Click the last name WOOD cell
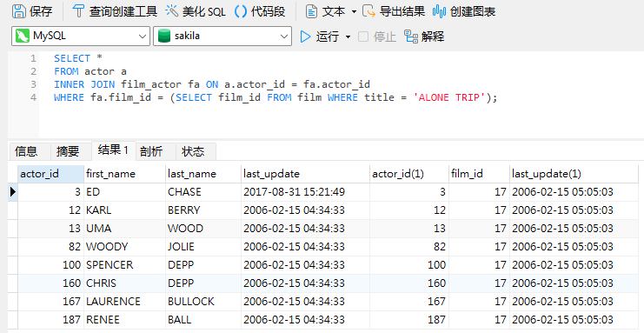The height and width of the screenshot is (333, 644). [x=203, y=228]
